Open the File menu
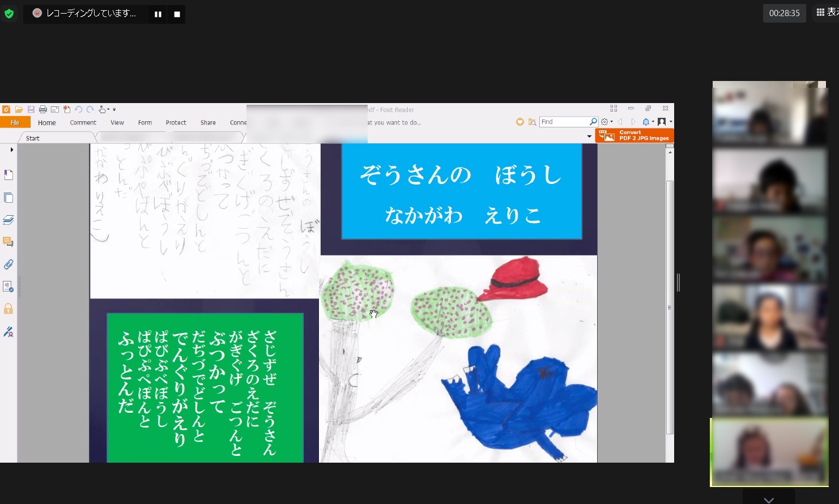This screenshot has height=504, width=839. (x=15, y=122)
